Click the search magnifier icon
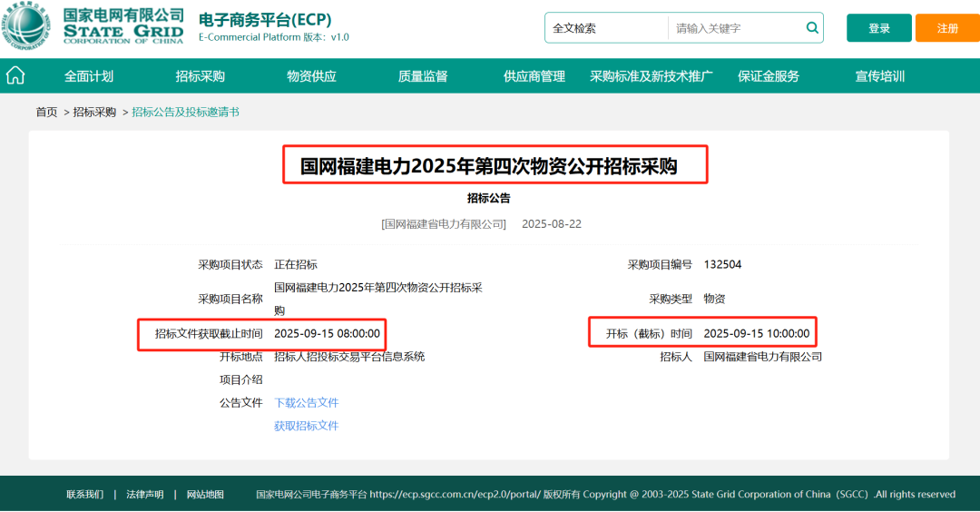The image size is (980, 512). (812, 27)
